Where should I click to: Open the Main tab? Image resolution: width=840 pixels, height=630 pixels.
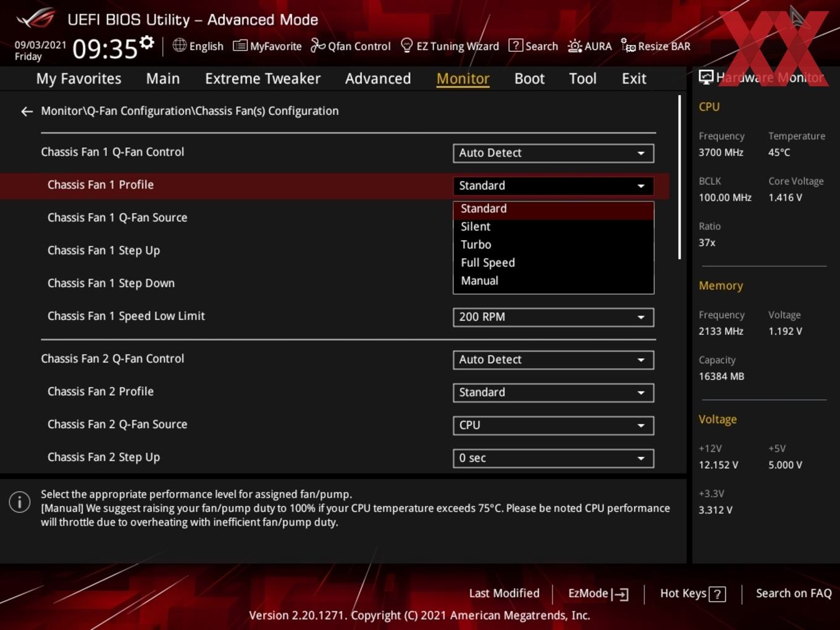pos(163,78)
